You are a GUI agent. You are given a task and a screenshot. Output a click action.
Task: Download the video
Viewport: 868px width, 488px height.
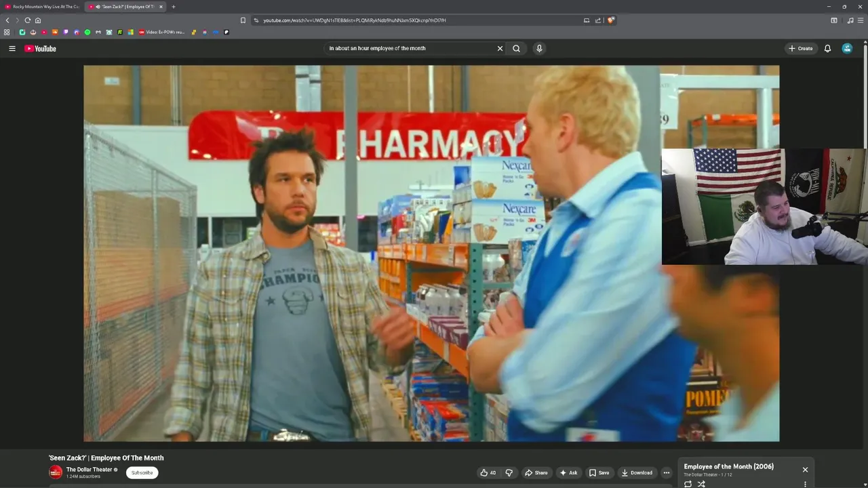(x=637, y=472)
